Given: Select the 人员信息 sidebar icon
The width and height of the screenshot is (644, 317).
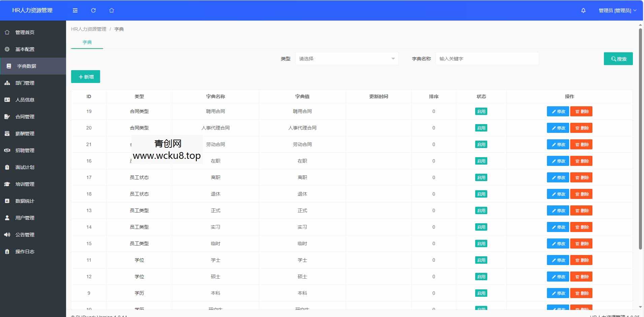Looking at the screenshot, I should [7, 100].
